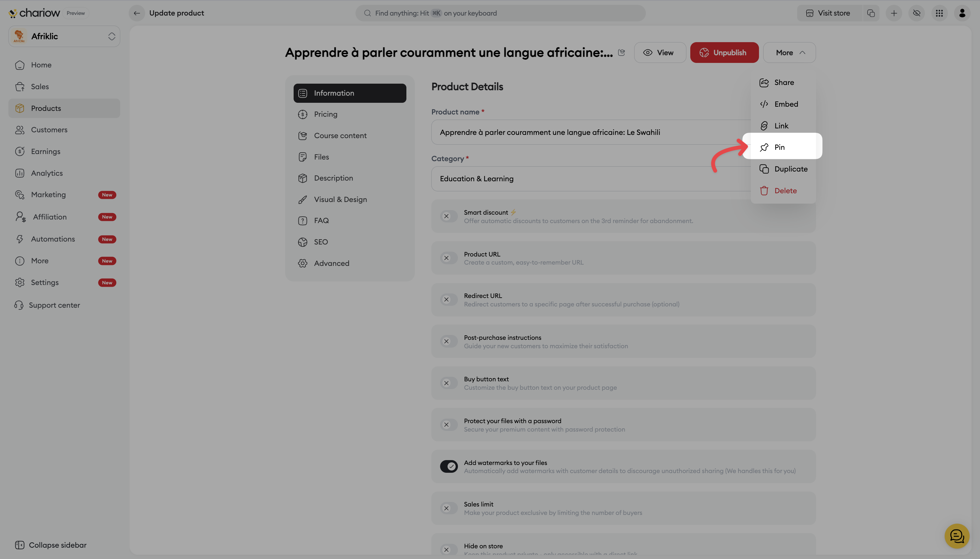This screenshot has height=559, width=980.
Task: Click the back arrow next to Update product
Action: [137, 13]
